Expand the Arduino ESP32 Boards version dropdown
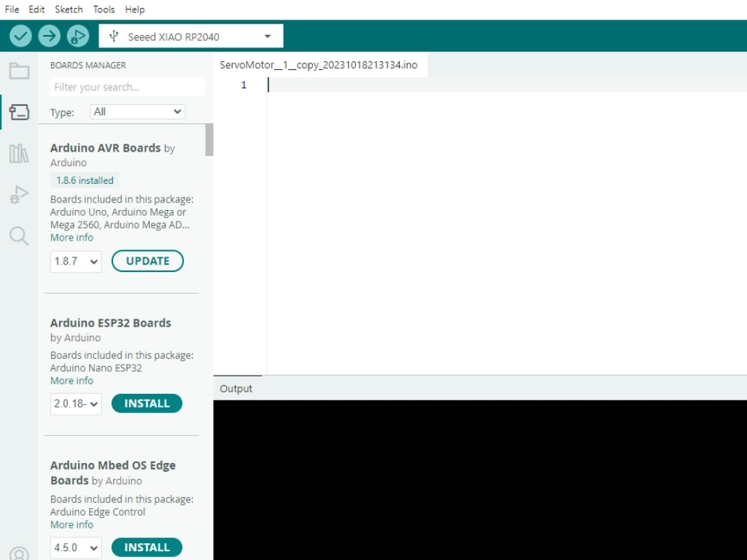747x560 pixels. [76, 404]
